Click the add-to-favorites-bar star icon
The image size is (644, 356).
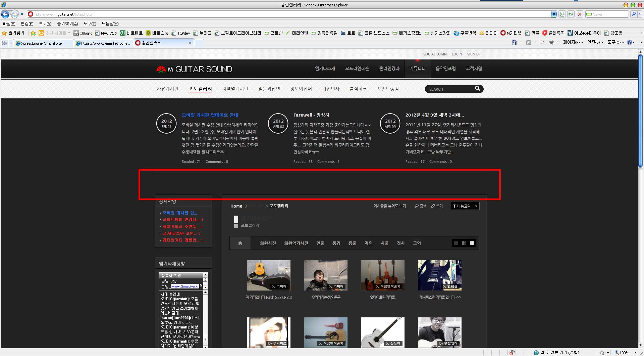tap(33, 33)
